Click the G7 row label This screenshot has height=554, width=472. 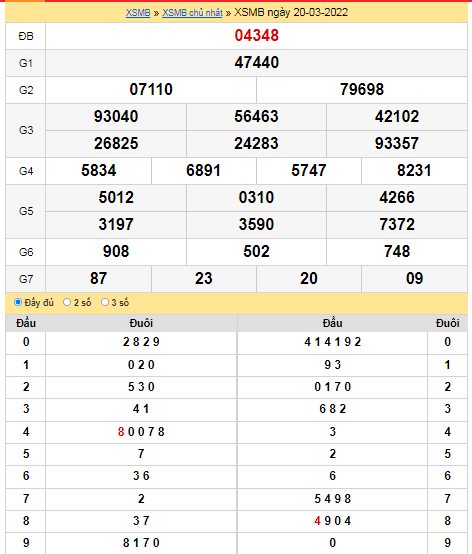[x=26, y=279]
